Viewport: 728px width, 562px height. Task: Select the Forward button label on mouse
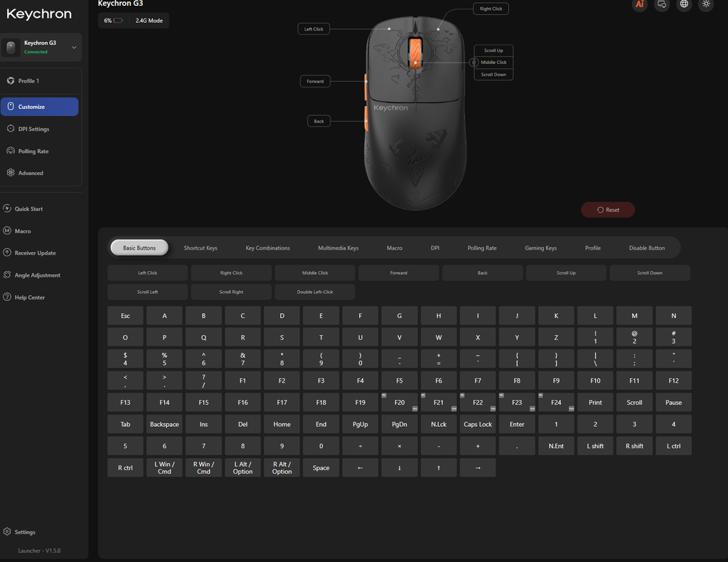tap(315, 81)
